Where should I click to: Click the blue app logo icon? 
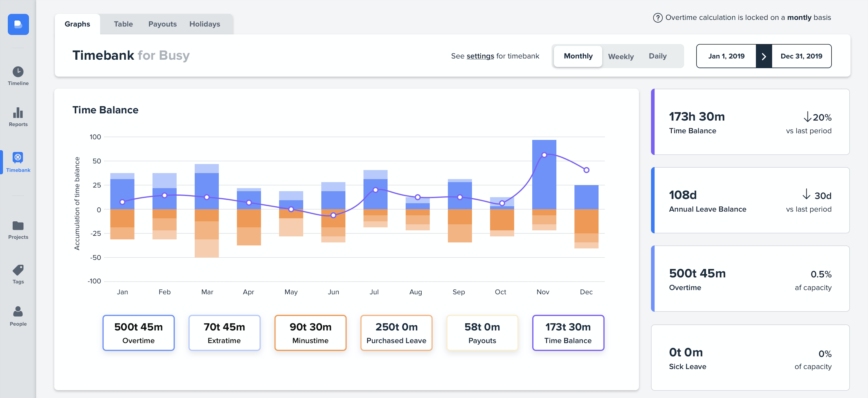coord(18,24)
